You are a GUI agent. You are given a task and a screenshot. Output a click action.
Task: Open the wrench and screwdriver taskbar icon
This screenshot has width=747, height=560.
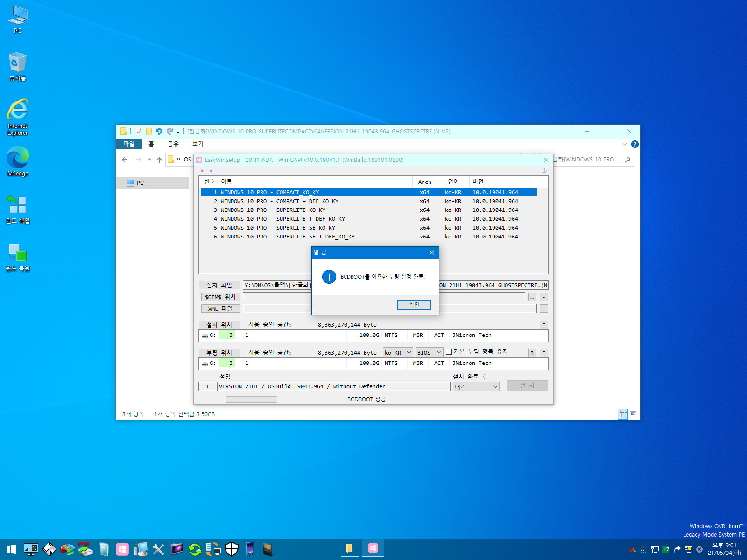tap(158, 549)
